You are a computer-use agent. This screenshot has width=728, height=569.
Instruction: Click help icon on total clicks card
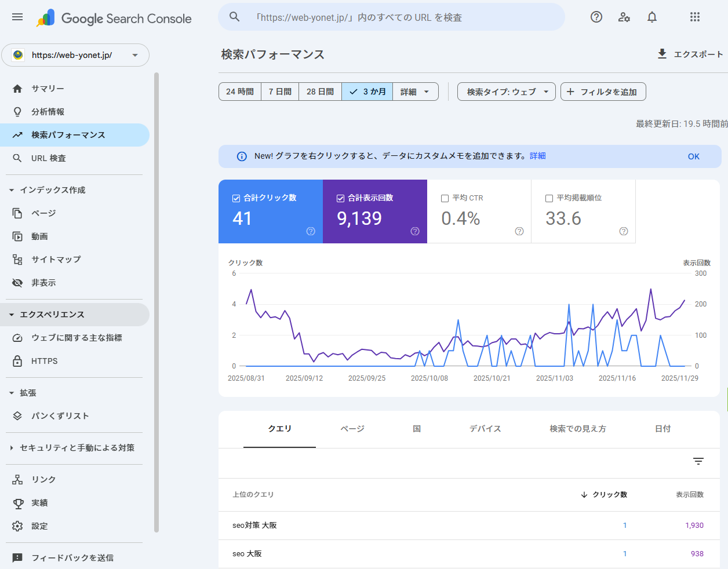(x=311, y=231)
